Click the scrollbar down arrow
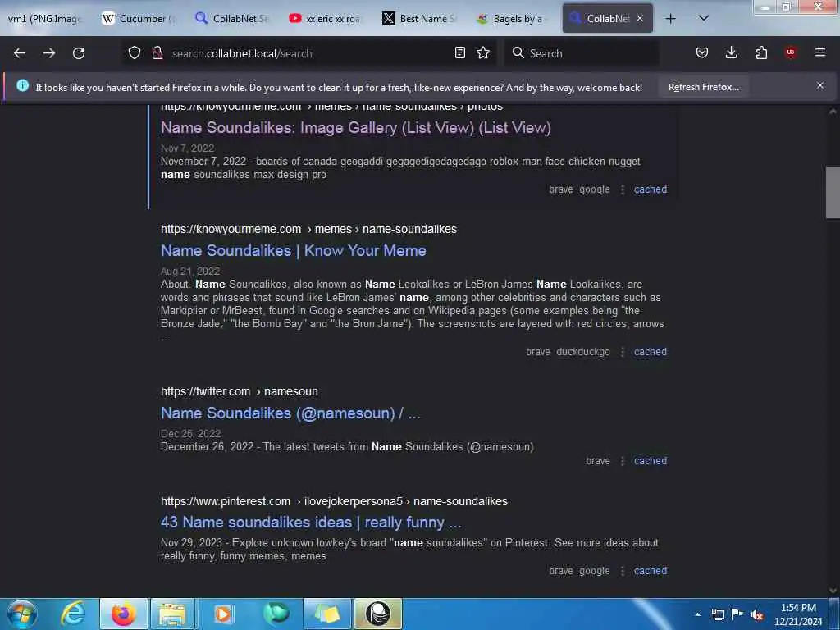This screenshot has height=630, width=840. click(833, 591)
